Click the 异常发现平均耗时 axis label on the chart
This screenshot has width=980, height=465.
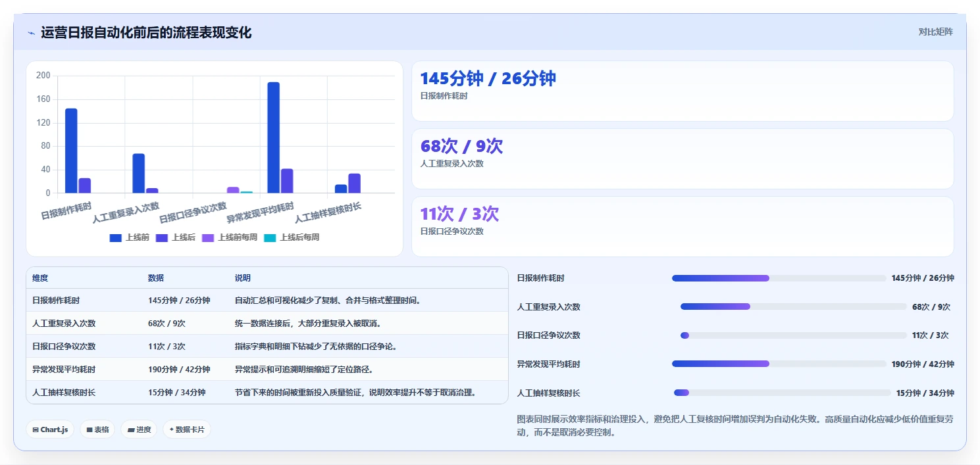pyautogui.click(x=260, y=213)
